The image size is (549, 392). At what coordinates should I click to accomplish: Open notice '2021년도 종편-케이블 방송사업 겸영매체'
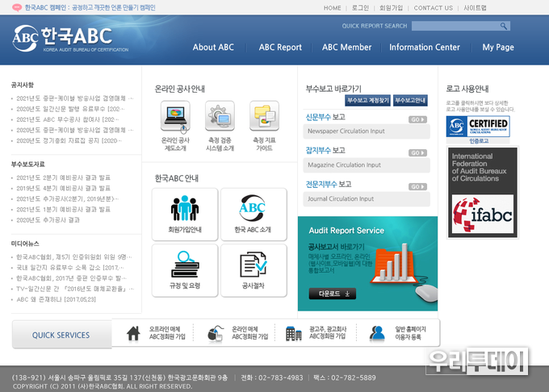pos(74,98)
